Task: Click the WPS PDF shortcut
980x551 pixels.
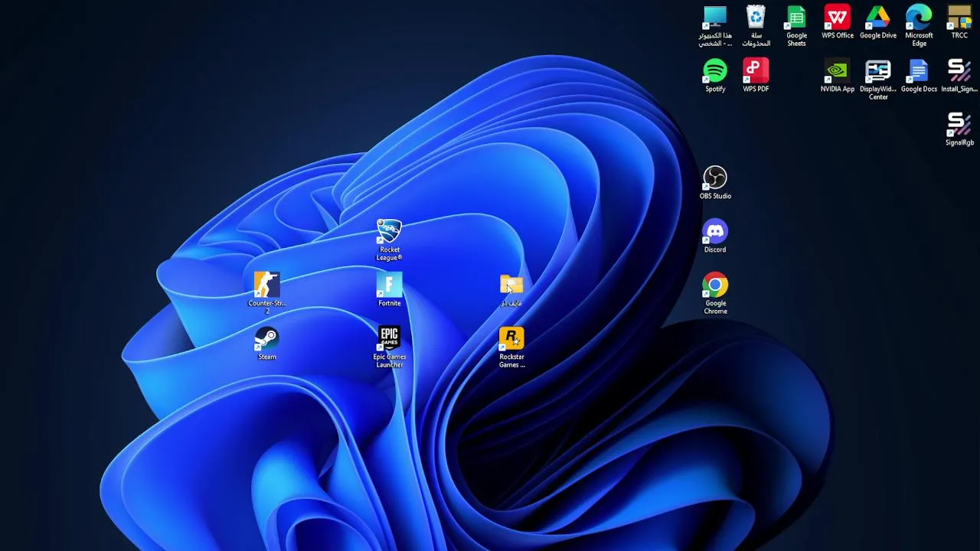Action: click(756, 75)
